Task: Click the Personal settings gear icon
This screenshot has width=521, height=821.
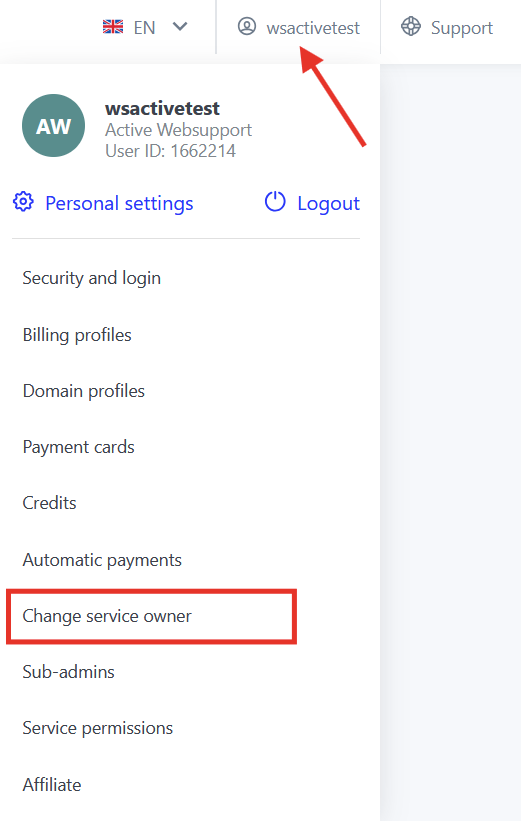Action: (23, 202)
